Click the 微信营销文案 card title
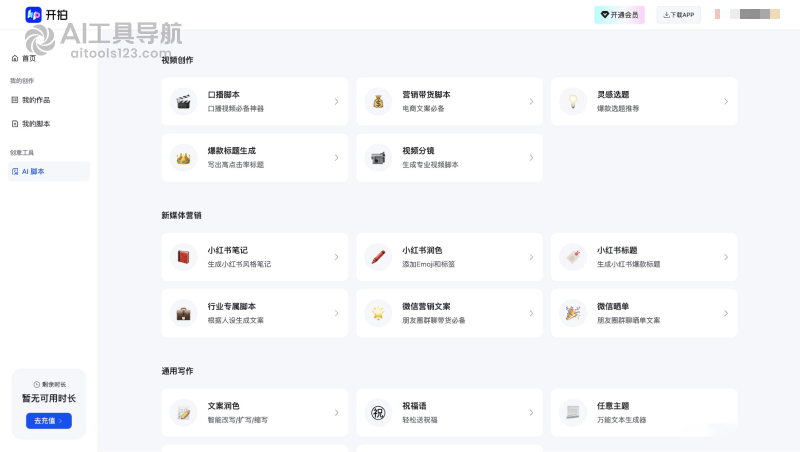Screen dimensions: 800x452 pos(426,307)
